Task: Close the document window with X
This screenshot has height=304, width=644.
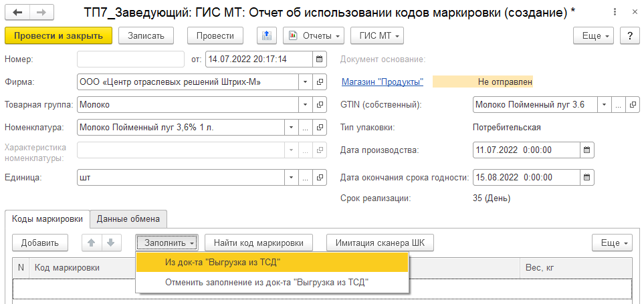Action: (635, 12)
